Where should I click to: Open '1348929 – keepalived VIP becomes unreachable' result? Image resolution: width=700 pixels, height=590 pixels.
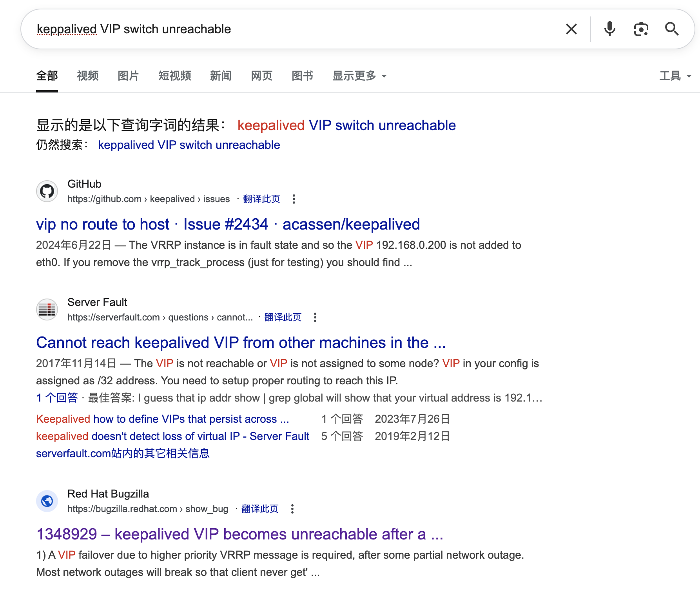(240, 534)
